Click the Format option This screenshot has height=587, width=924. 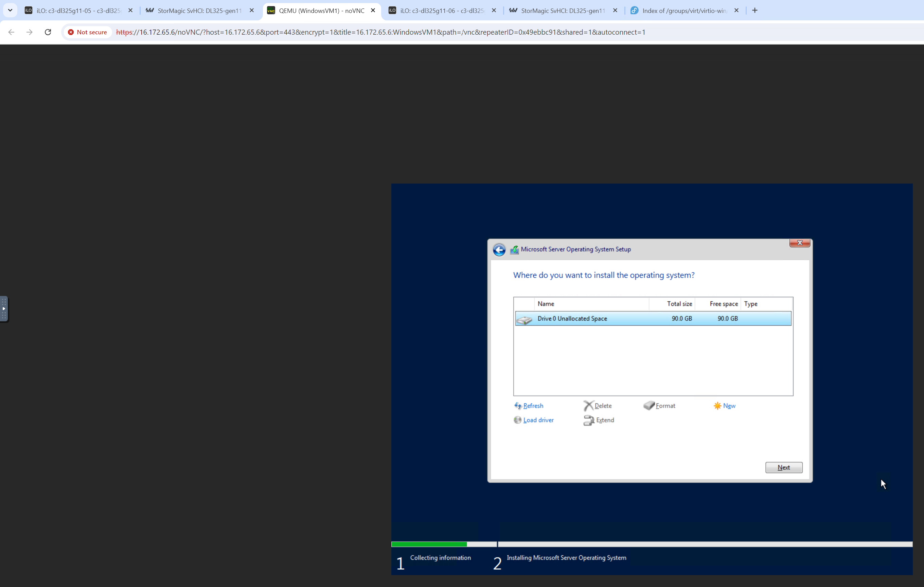[665, 406]
